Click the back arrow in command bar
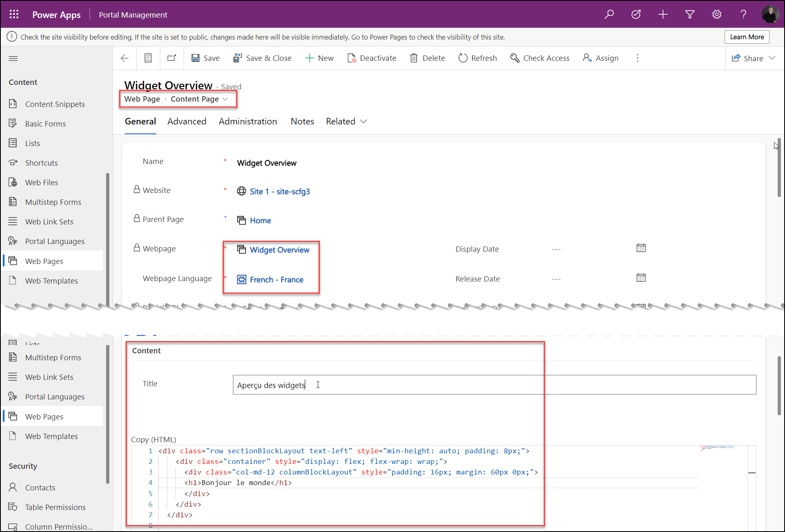Viewport: 785px width, 532px height. coord(125,58)
